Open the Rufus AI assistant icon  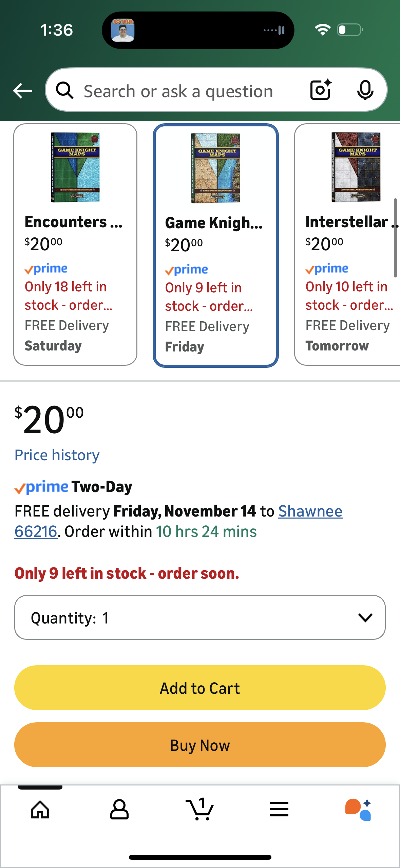tap(359, 810)
